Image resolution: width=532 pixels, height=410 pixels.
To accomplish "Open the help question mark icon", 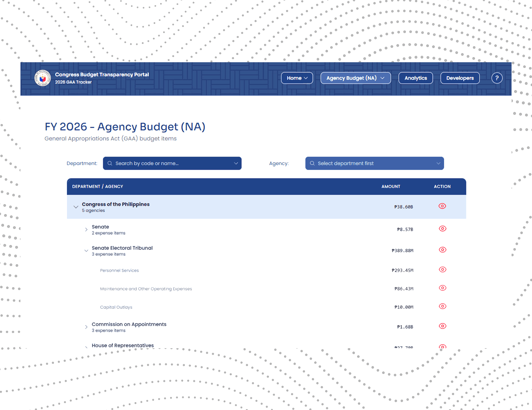I will point(497,78).
